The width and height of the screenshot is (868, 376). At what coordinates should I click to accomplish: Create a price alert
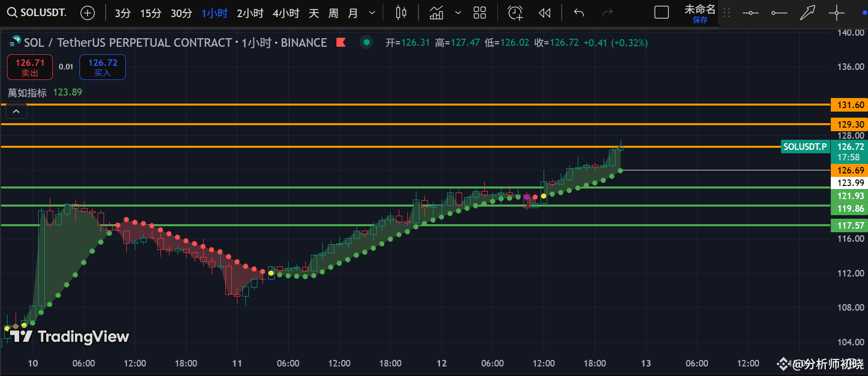515,13
